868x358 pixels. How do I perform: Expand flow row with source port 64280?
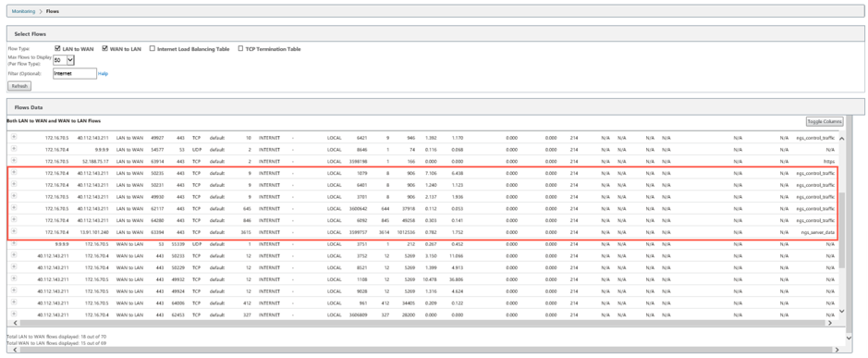pyautogui.click(x=14, y=219)
